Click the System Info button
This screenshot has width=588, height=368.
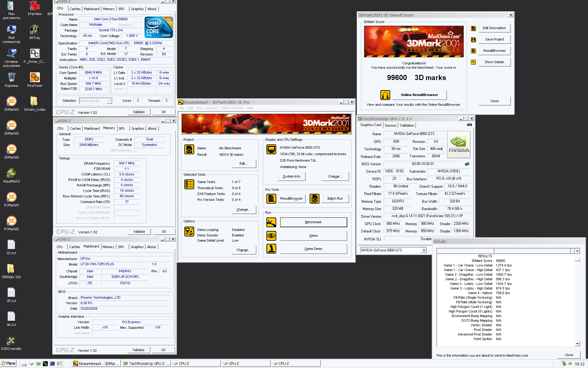(292, 177)
